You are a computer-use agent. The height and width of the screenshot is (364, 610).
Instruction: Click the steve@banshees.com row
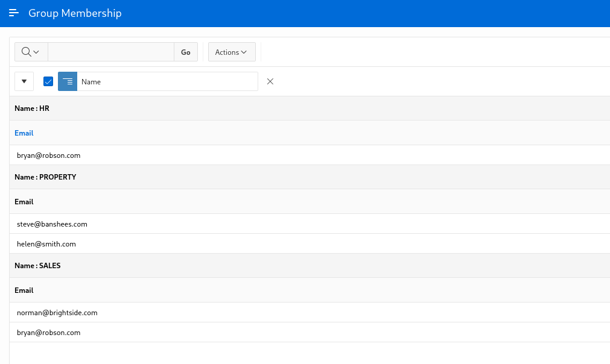pos(52,224)
